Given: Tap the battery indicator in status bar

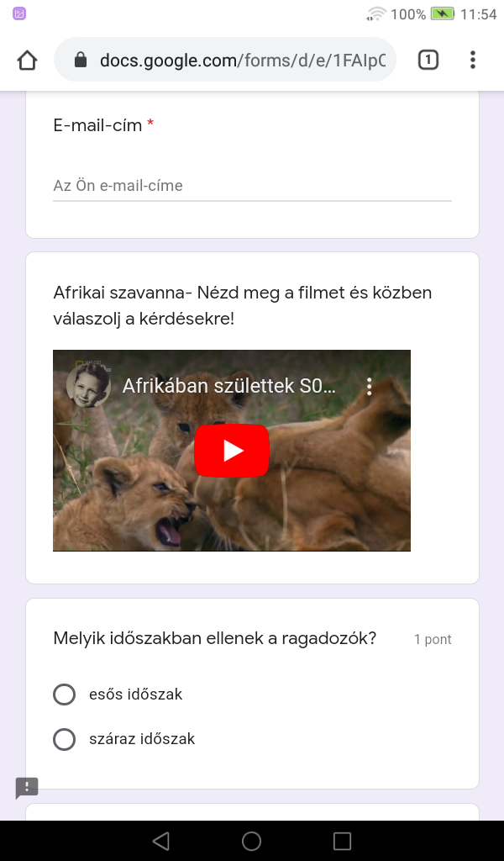Looking at the screenshot, I should pyautogui.click(x=442, y=13).
